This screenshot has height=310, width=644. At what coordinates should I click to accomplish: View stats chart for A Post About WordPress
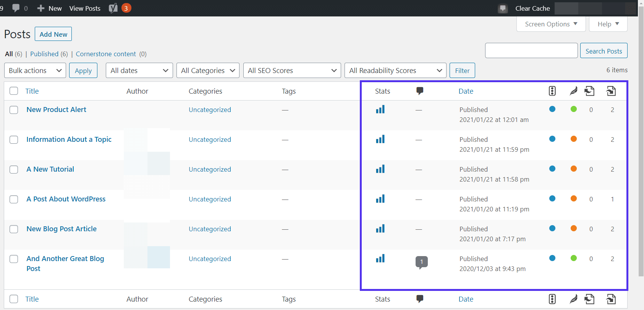380,199
